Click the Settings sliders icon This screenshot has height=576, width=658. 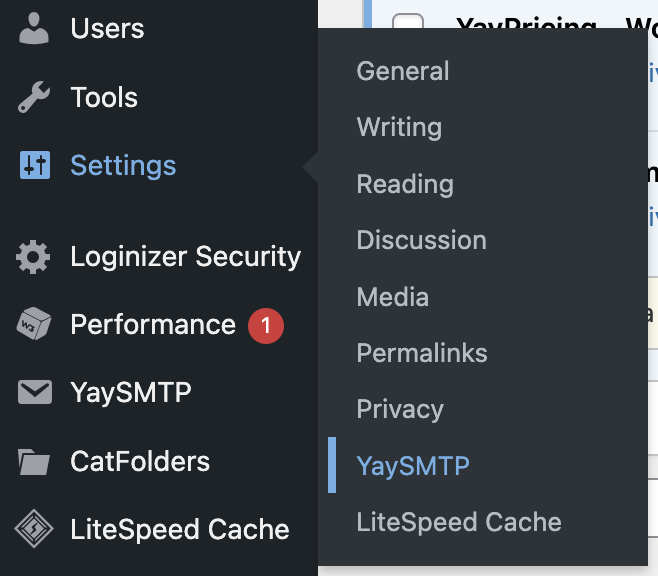pyautogui.click(x=35, y=165)
